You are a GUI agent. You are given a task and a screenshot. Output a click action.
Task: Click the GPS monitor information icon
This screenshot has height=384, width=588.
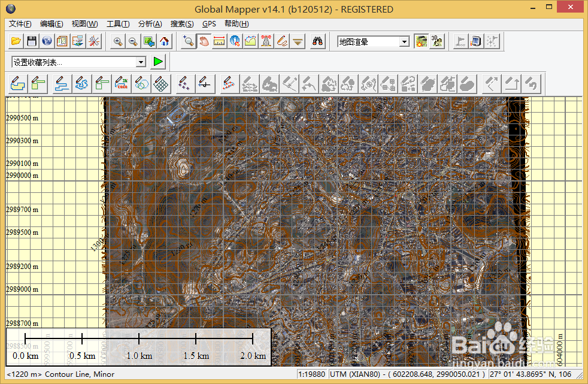click(x=476, y=41)
